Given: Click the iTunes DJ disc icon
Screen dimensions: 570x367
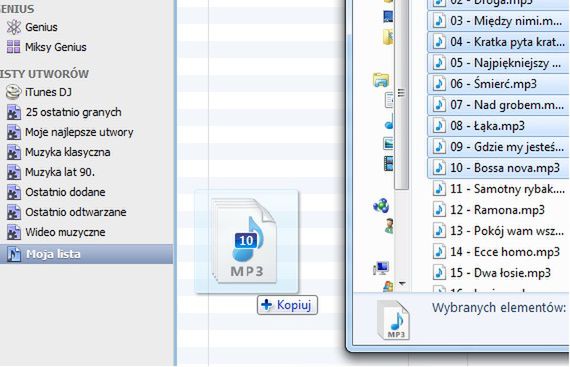Looking at the screenshot, I should [x=14, y=92].
